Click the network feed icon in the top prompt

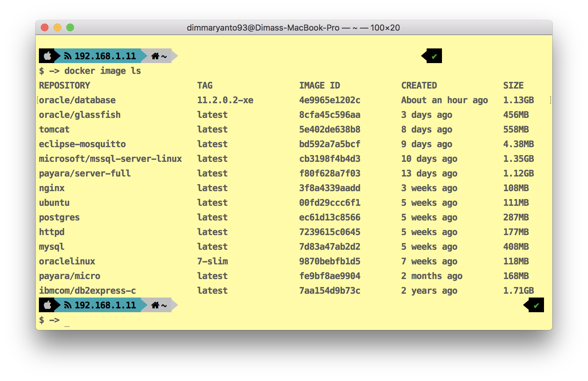point(68,56)
